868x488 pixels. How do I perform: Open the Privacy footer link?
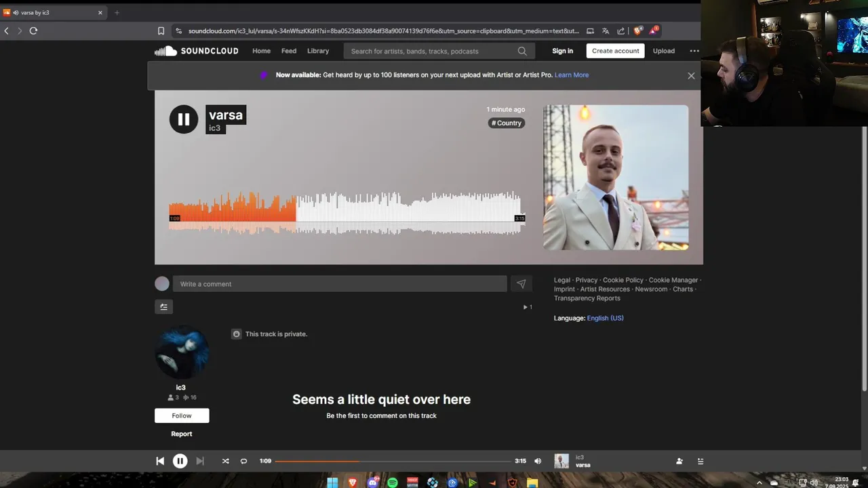(x=587, y=280)
